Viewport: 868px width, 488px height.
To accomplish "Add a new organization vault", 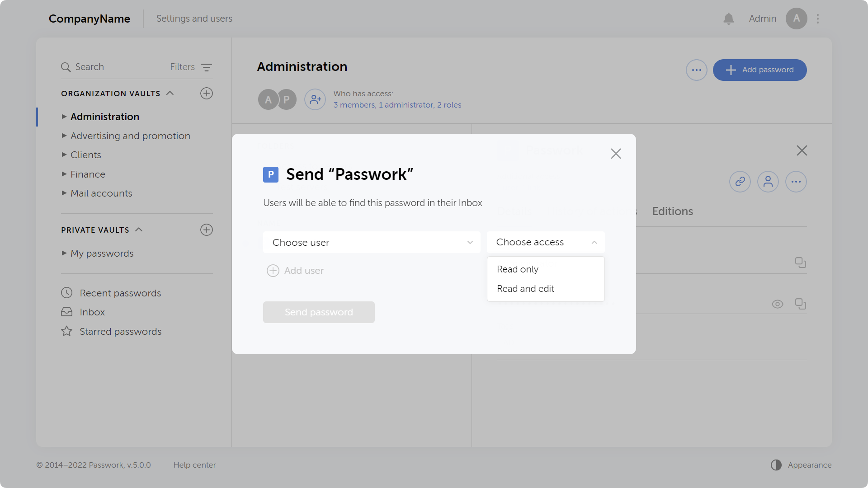I will 206,94.
